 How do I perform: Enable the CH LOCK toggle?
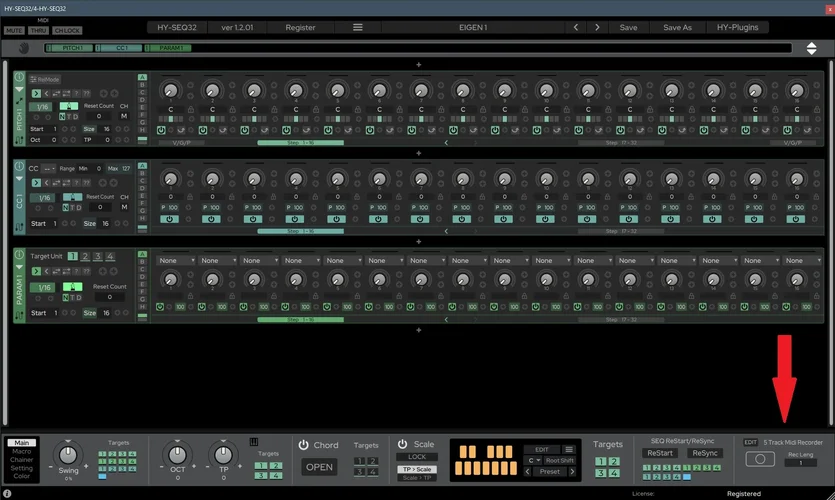coord(68,31)
